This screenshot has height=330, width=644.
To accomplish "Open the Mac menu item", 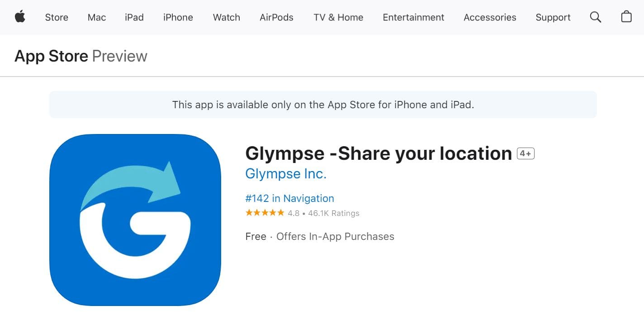I will click(97, 17).
